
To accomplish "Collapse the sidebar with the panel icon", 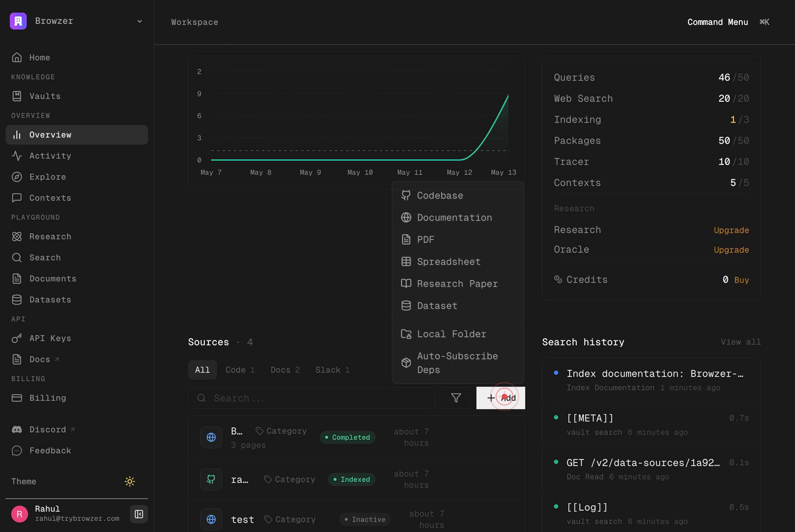I will tap(139, 514).
